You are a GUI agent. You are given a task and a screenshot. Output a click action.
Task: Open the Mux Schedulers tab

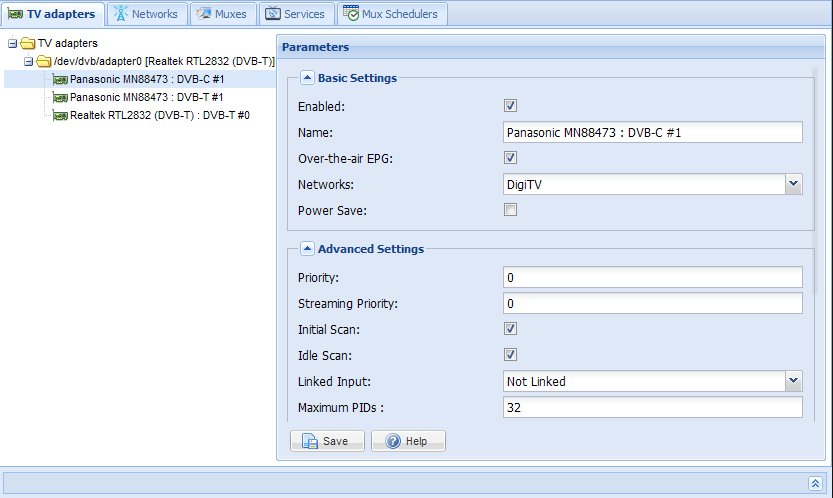(x=392, y=14)
